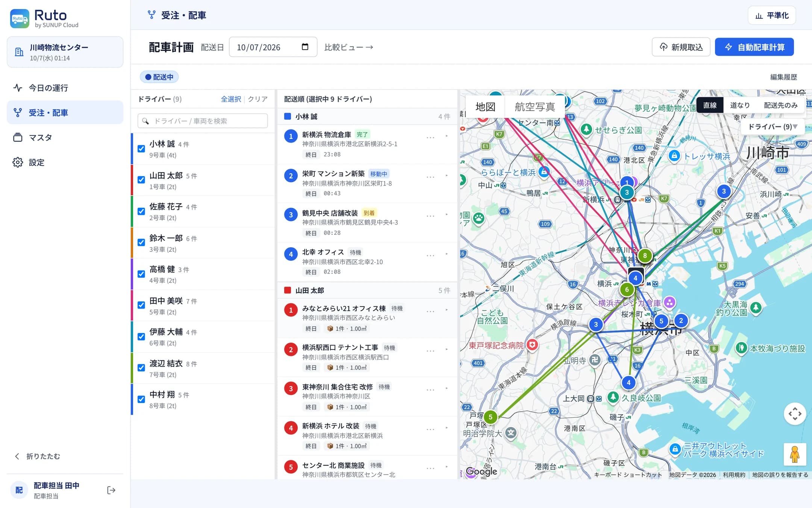Click 新規取込 upload button
This screenshot has width=812, height=508.
pyautogui.click(x=681, y=47)
